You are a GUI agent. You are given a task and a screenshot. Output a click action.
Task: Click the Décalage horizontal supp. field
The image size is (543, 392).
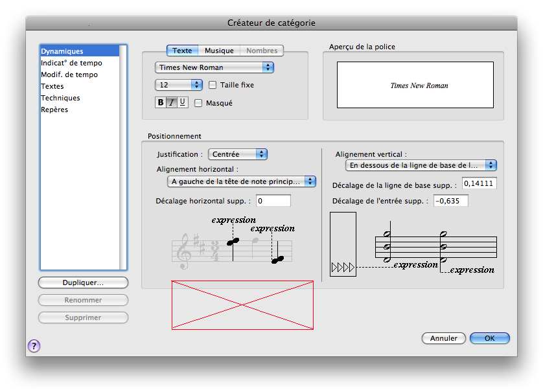273,201
